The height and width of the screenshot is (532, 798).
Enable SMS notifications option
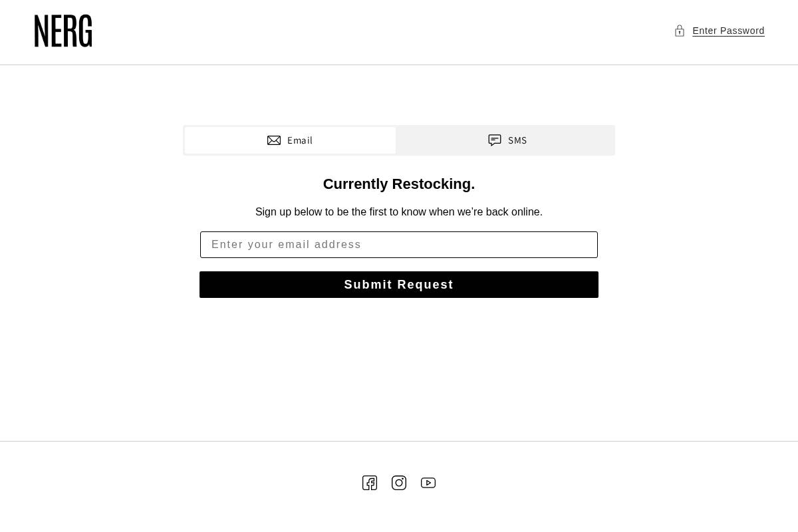tap(507, 140)
